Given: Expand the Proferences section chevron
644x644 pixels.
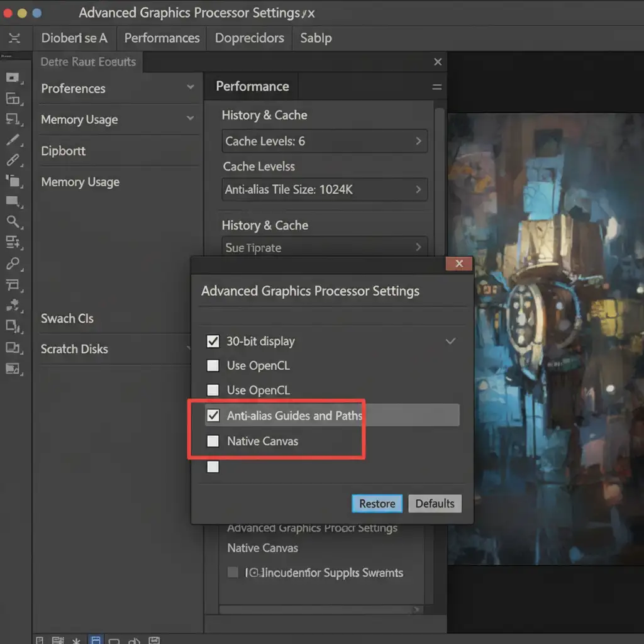Looking at the screenshot, I should [x=191, y=87].
